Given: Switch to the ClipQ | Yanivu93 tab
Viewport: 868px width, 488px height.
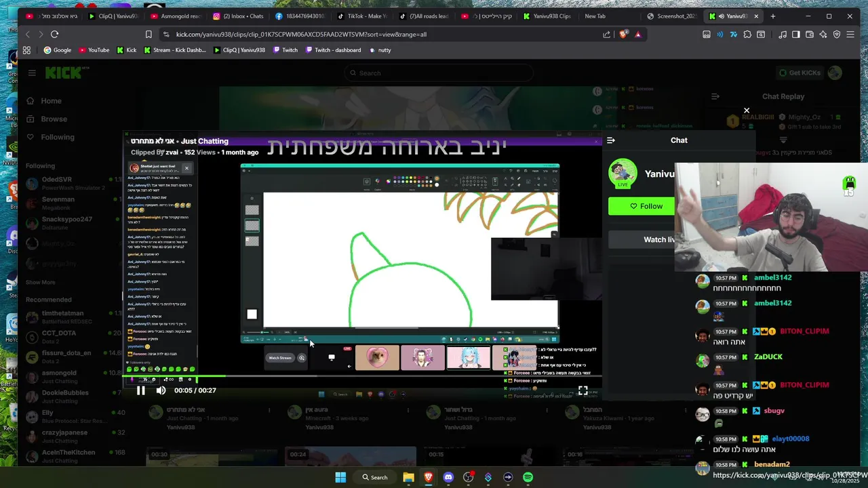Looking at the screenshot, I should point(113,16).
